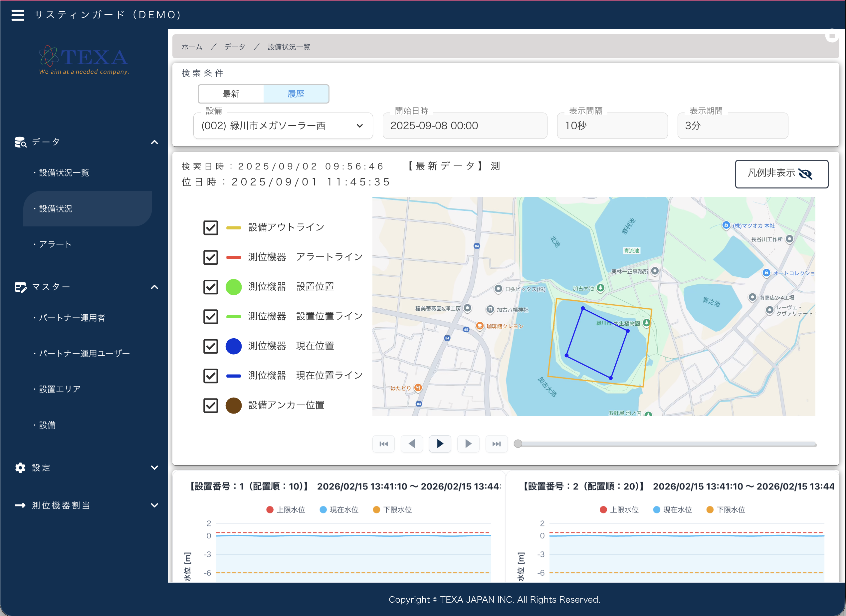Screen dimensions: 846x616
Task: Open the hamburger menu icon
Action: (18, 15)
